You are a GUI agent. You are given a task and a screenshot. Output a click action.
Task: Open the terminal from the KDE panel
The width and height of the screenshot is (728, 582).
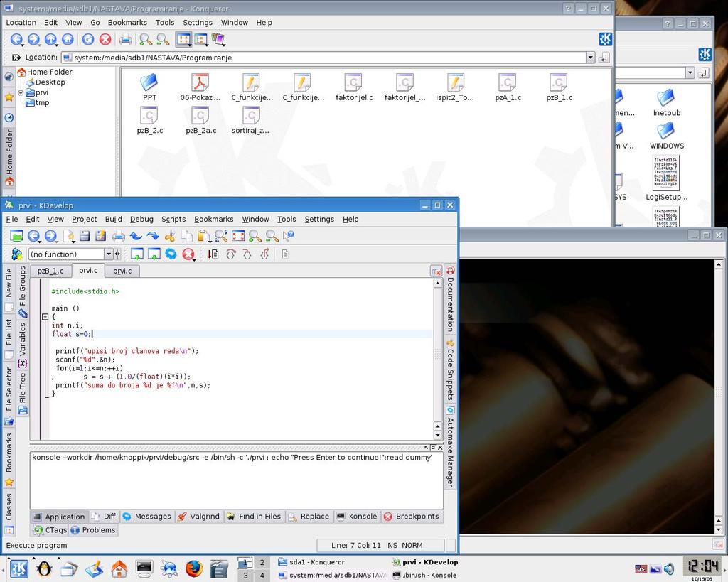click(x=144, y=568)
